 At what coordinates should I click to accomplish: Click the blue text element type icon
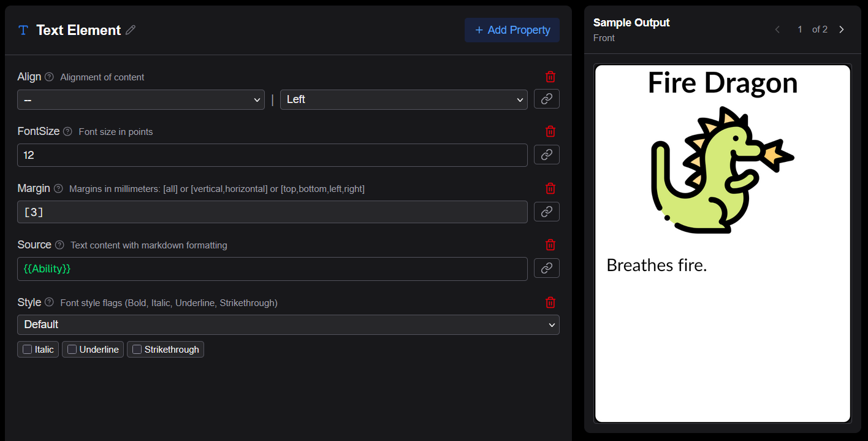pos(23,30)
